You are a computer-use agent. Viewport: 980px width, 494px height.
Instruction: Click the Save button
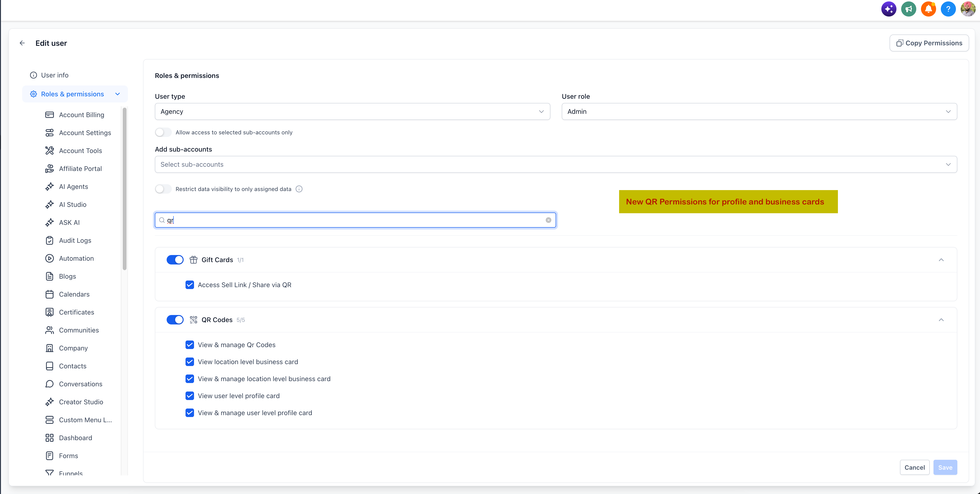[x=945, y=467]
